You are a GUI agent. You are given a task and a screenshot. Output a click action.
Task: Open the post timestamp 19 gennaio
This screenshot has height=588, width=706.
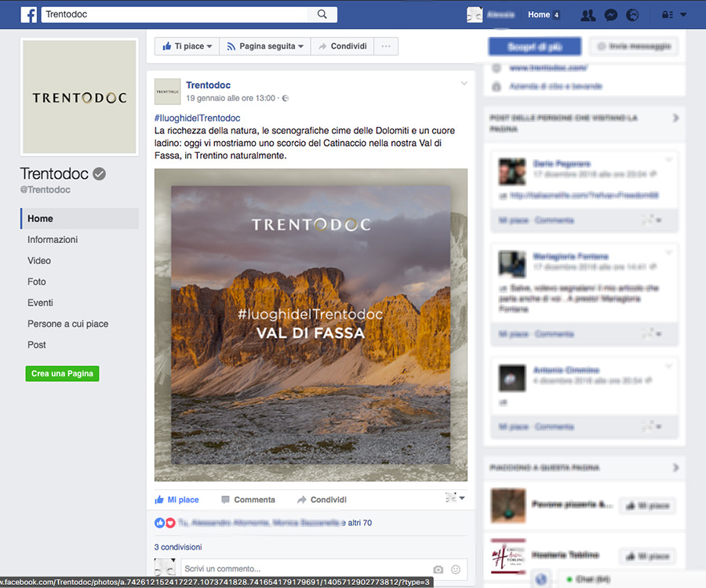tap(231, 98)
